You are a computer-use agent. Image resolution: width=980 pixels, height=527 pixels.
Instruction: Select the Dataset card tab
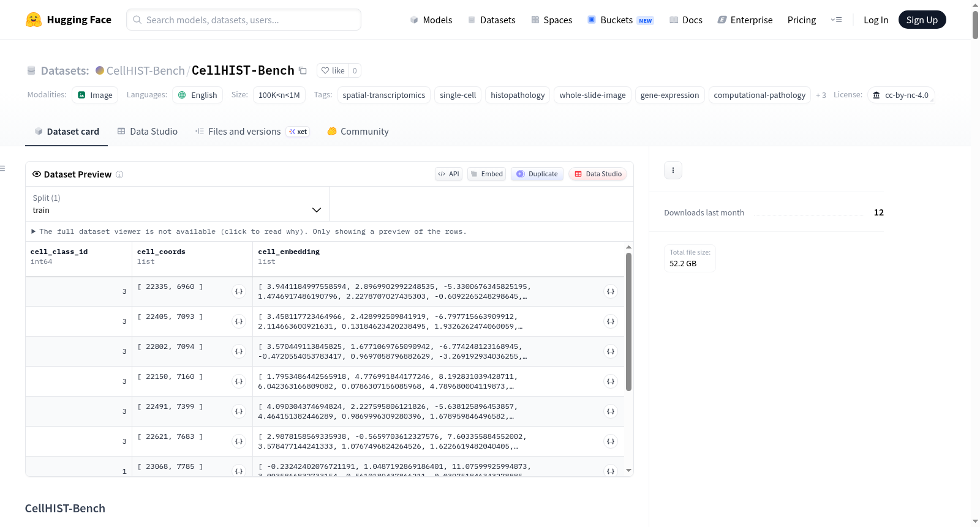(x=66, y=132)
